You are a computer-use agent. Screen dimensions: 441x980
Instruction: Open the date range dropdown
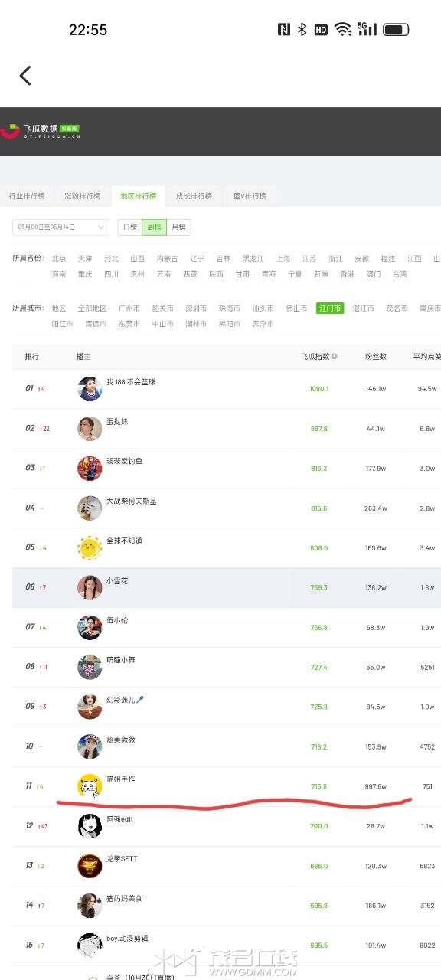(60, 227)
